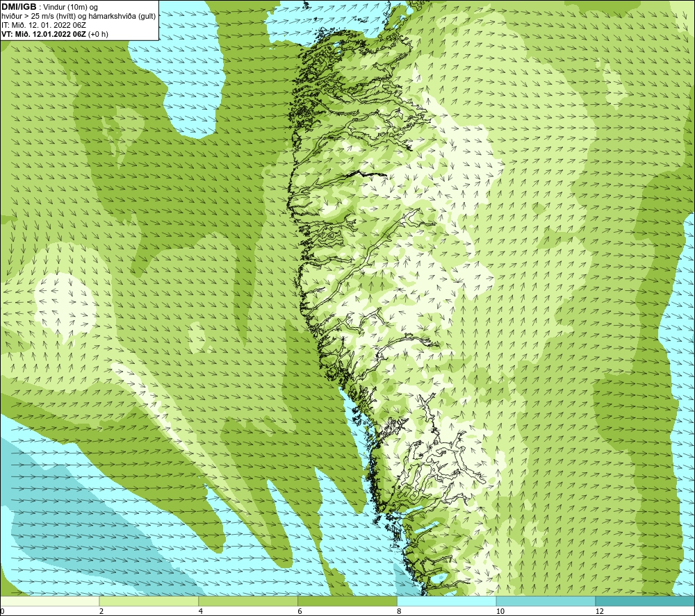Click the 'hviður > 25 m/s' legend line
The height and width of the screenshot is (616, 695).
[79, 17]
